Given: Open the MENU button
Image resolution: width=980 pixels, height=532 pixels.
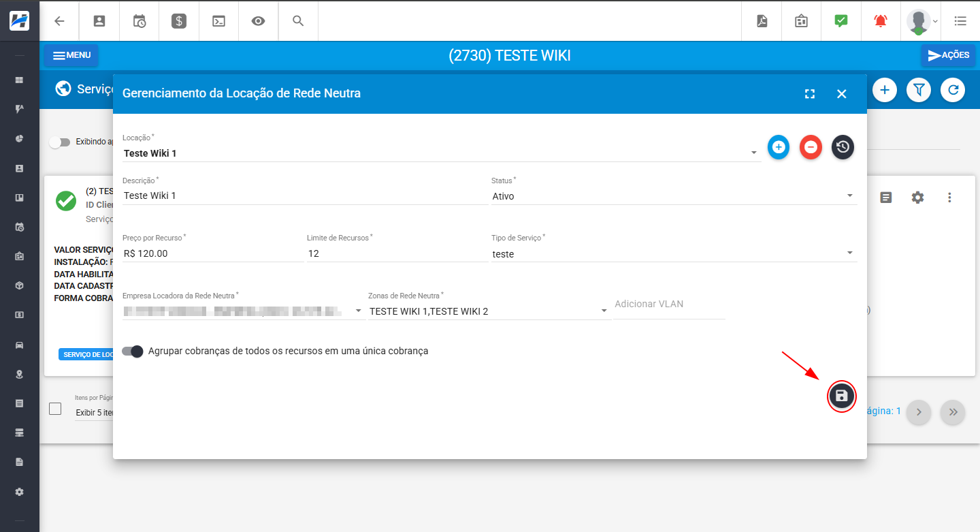Looking at the screenshot, I should click(71, 55).
